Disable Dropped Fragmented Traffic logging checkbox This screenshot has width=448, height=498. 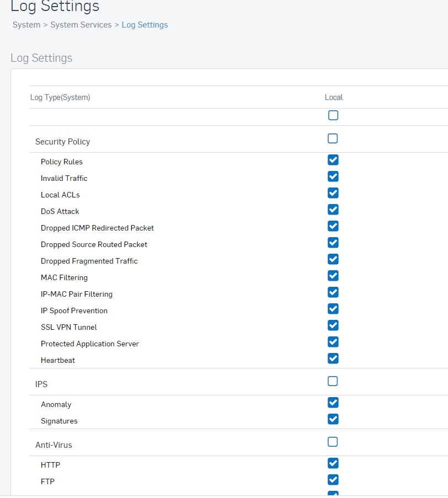tap(333, 259)
